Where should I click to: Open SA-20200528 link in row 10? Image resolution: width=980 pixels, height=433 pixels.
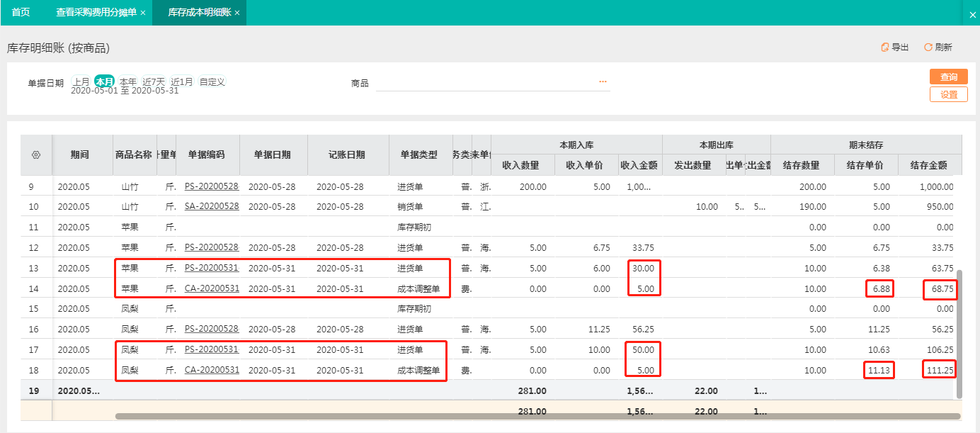[x=212, y=206]
